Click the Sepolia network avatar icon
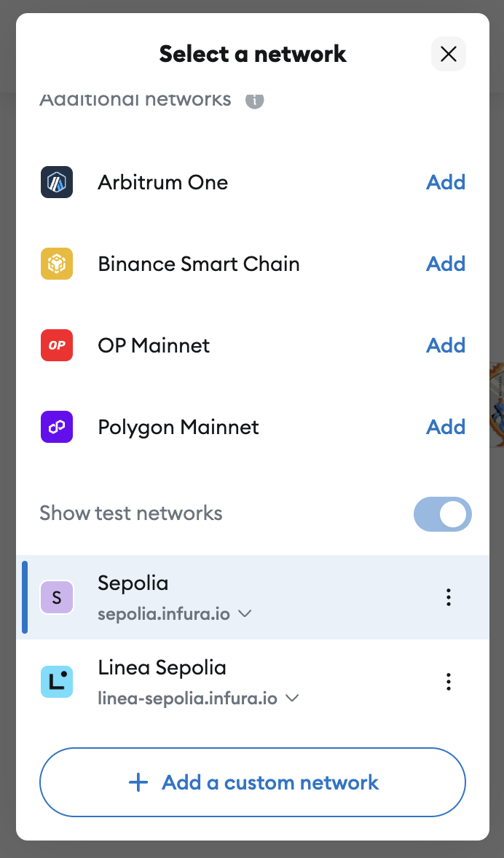 (x=57, y=597)
